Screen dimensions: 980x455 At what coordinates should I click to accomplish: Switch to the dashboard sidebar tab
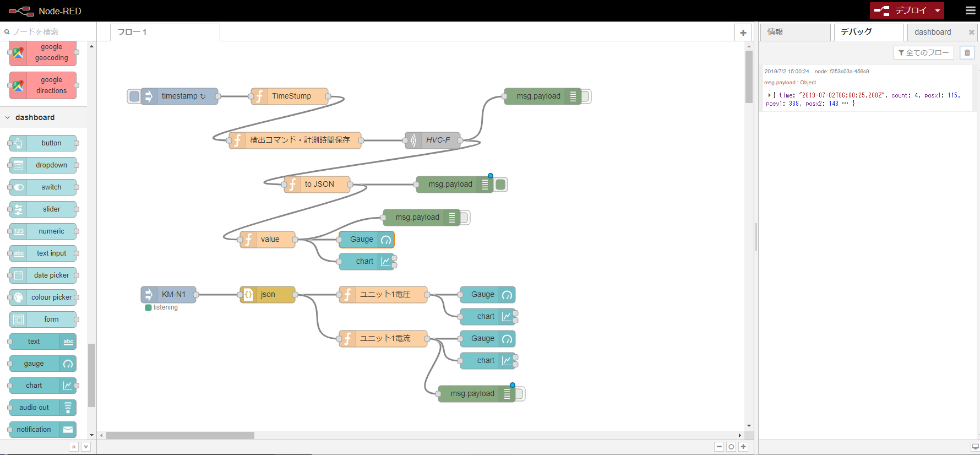pos(933,32)
